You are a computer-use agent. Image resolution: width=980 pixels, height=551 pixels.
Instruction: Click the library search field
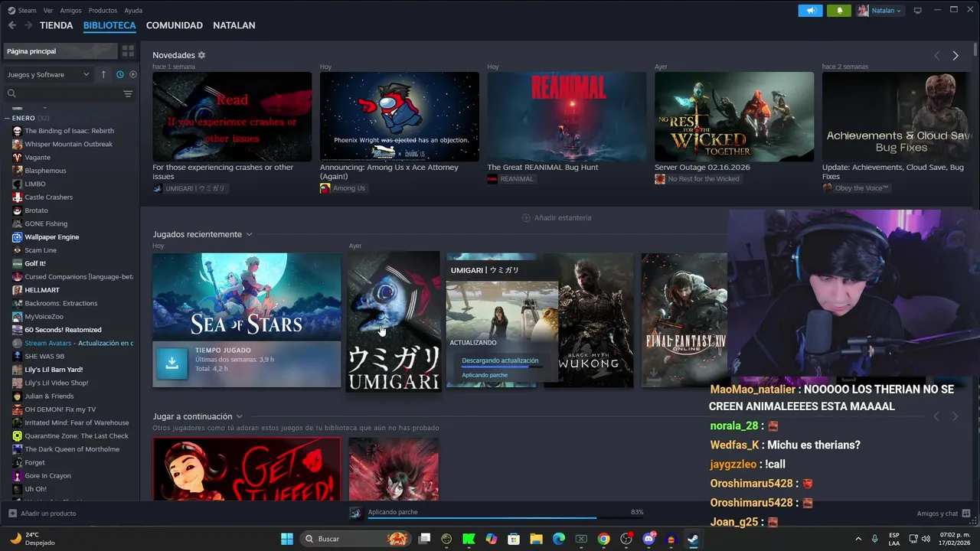pyautogui.click(x=61, y=93)
